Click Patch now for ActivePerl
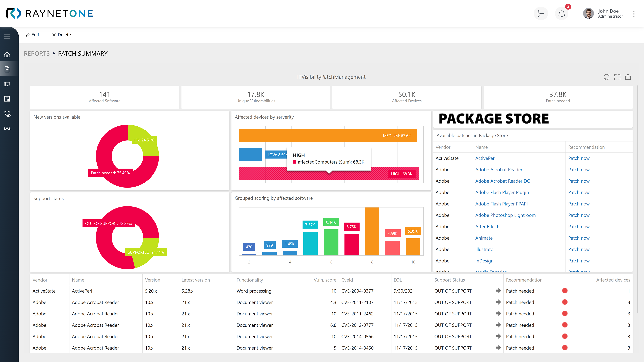The width and height of the screenshot is (644, 362). tap(578, 158)
